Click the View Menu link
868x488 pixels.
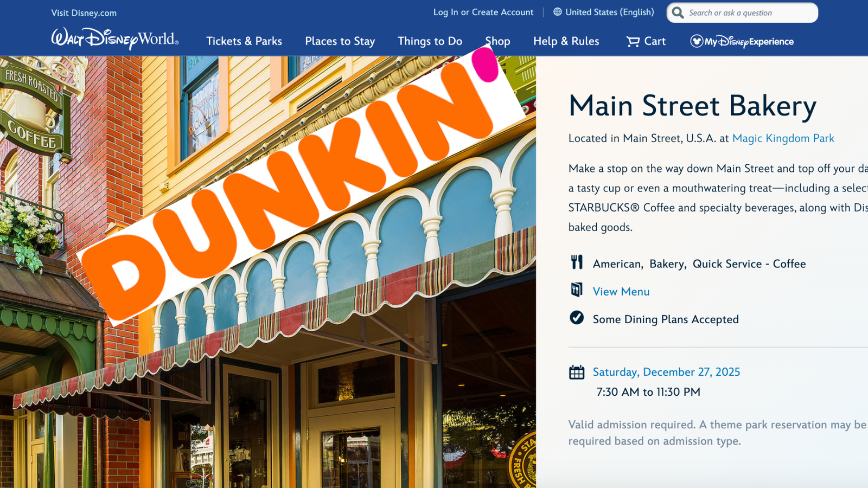click(x=621, y=292)
